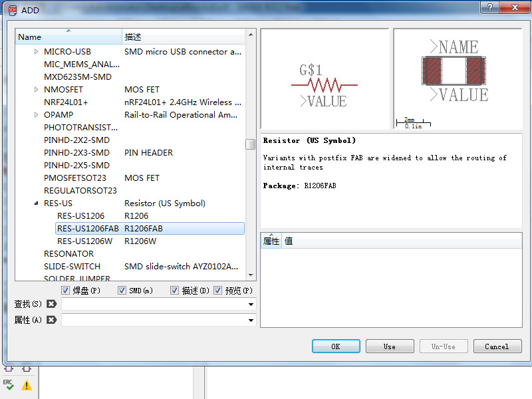This screenshot has height=399, width=532.
Task: Click the NMOSFET item name
Action: 63,90
